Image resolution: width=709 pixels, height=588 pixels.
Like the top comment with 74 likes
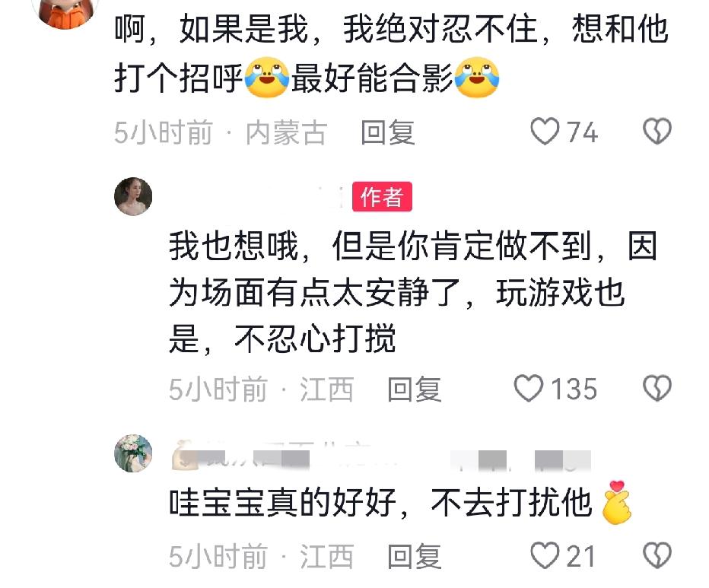[x=545, y=132]
